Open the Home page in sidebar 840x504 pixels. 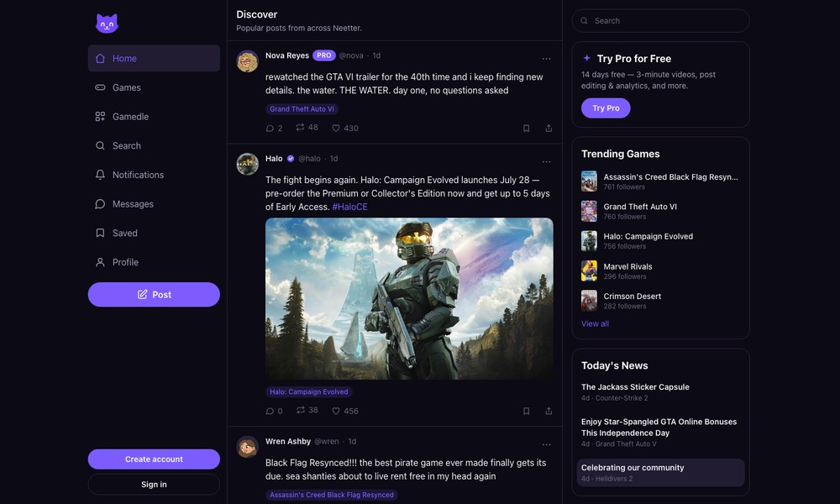click(154, 59)
